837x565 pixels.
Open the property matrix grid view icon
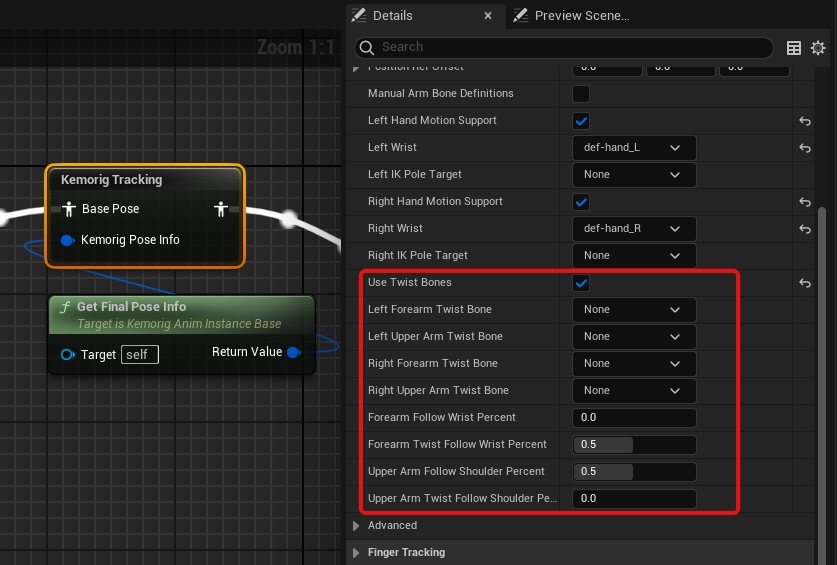click(x=794, y=48)
